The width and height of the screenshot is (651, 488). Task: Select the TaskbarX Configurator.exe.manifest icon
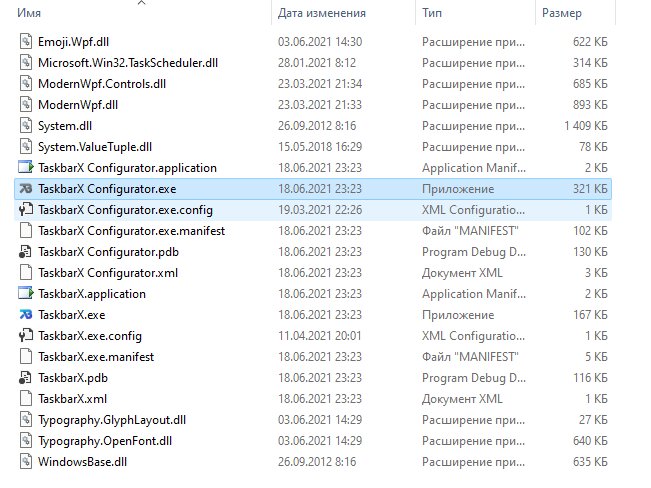[26, 231]
